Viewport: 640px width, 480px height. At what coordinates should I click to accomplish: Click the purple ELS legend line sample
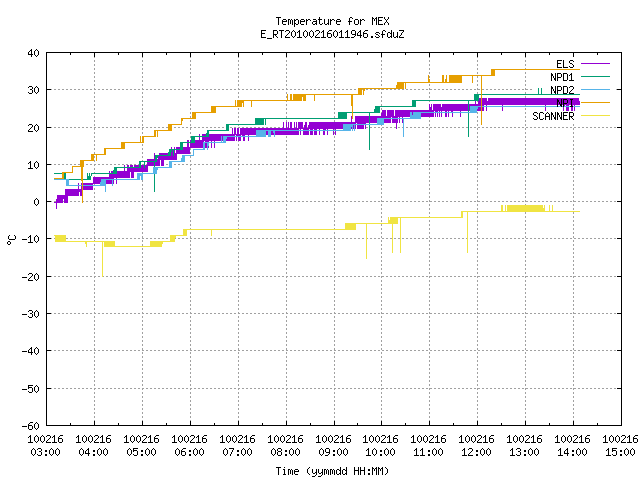(x=595, y=64)
